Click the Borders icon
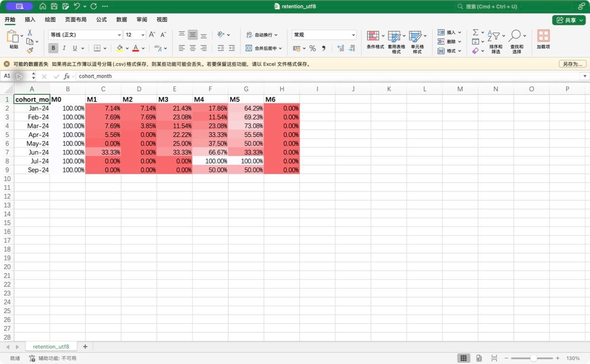 (97, 48)
